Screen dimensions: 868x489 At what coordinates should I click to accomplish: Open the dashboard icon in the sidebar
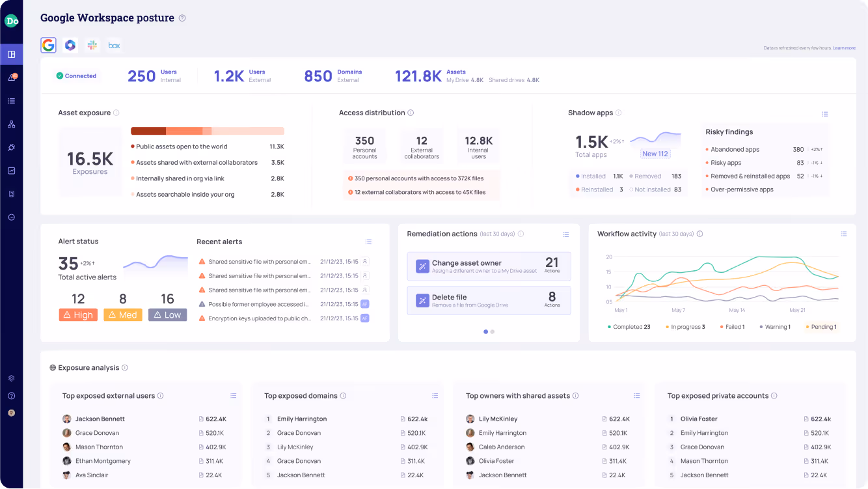11,54
